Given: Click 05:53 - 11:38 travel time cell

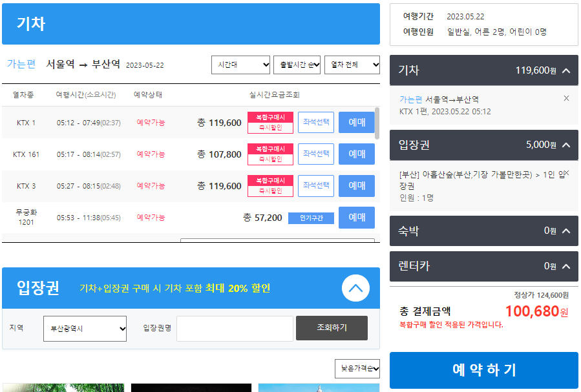Looking at the screenshot, I should tap(89, 218).
